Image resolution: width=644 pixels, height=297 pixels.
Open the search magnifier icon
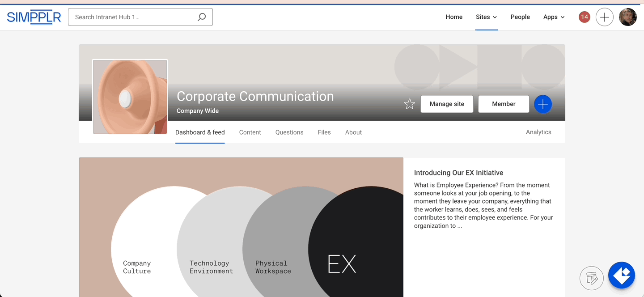(x=201, y=17)
